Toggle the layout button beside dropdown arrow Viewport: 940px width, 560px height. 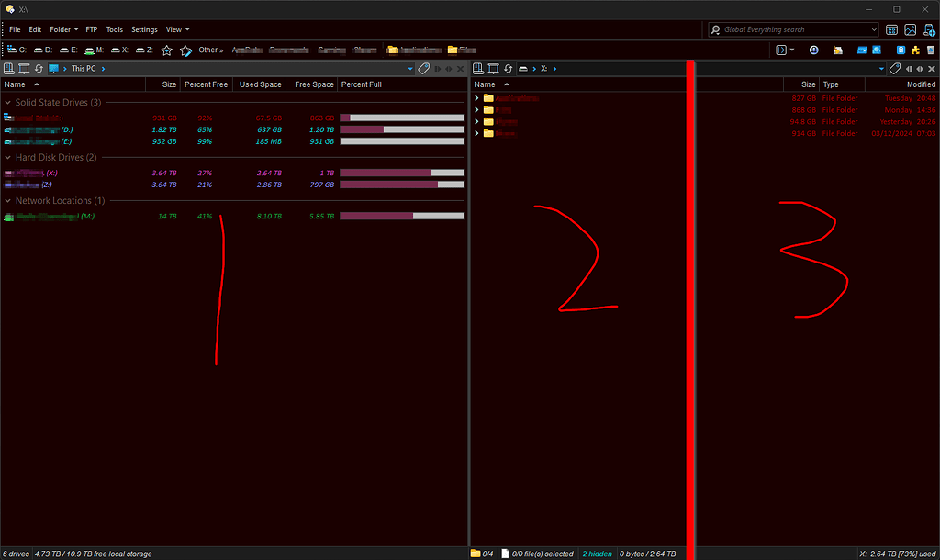click(x=781, y=50)
